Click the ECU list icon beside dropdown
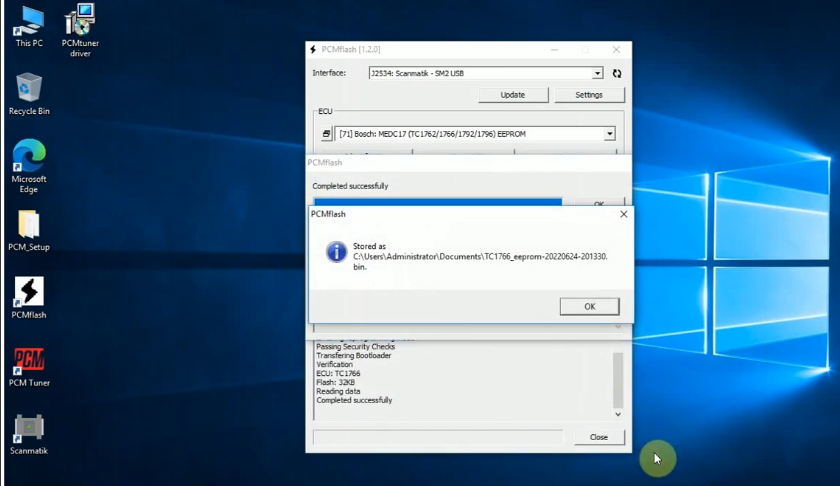Screen dimensions: 840x486 click(326, 133)
